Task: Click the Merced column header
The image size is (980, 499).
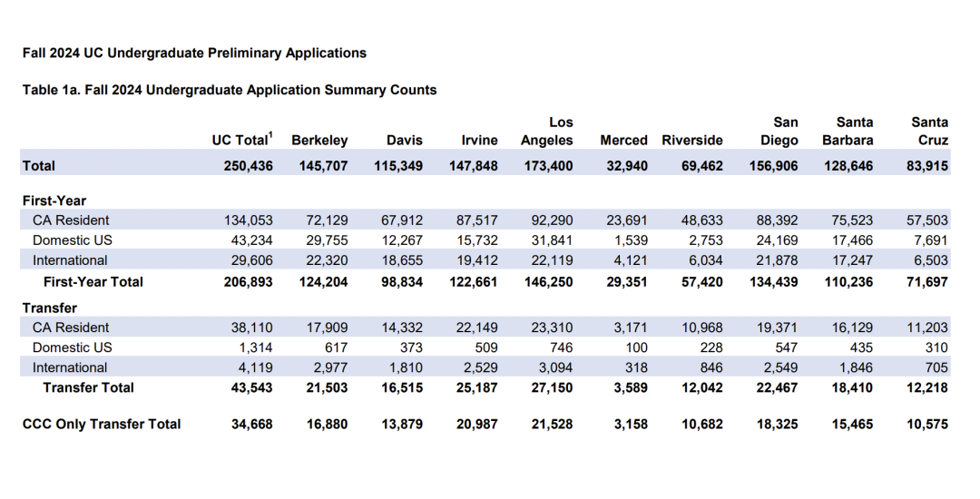Action: (x=623, y=141)
